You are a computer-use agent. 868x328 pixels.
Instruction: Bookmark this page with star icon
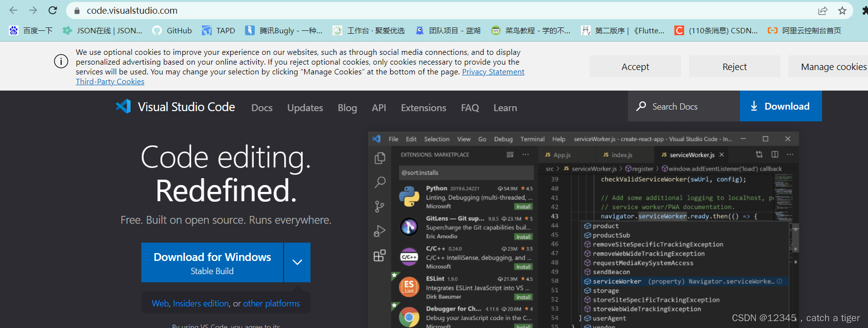842,11
